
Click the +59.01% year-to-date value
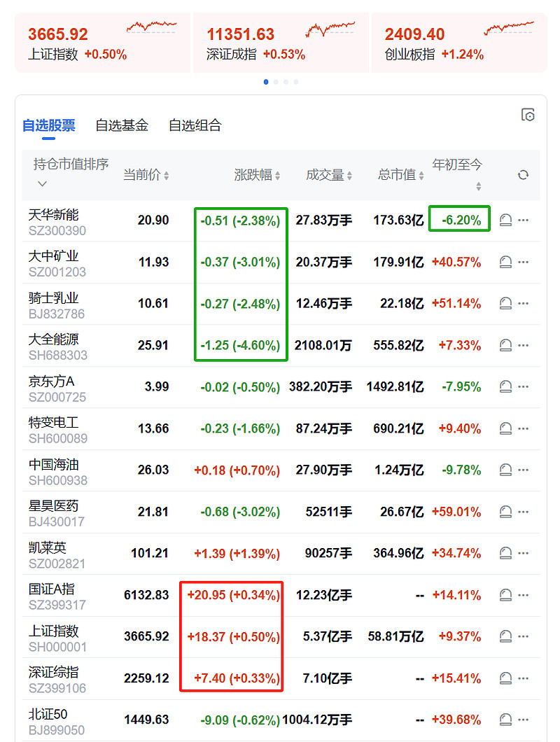click(456, 512)
